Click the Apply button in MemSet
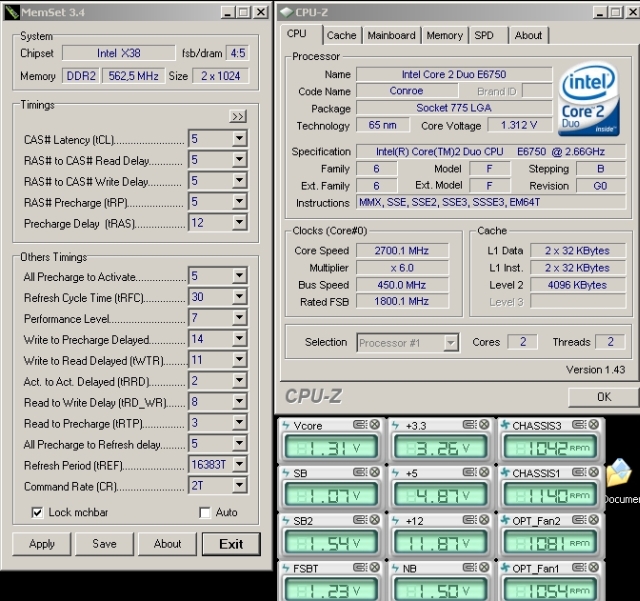Screen dimensions: 640x601 42,544
